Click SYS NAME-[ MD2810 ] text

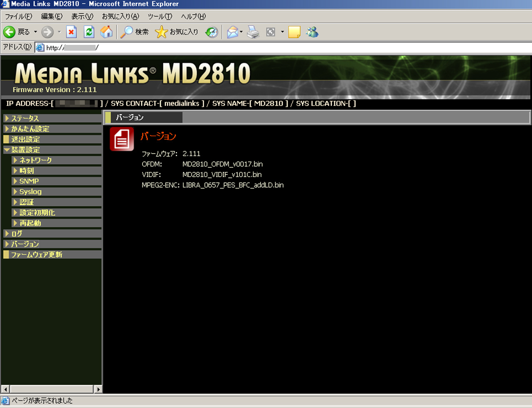tap(250, 103)
